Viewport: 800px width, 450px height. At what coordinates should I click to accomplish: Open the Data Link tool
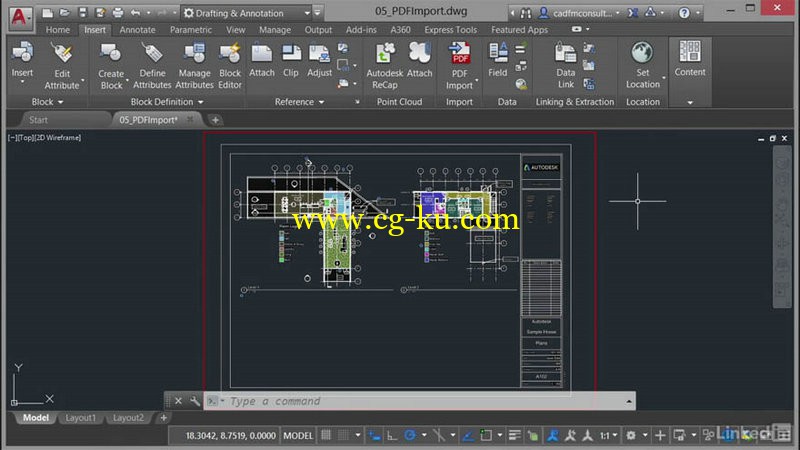565,66
